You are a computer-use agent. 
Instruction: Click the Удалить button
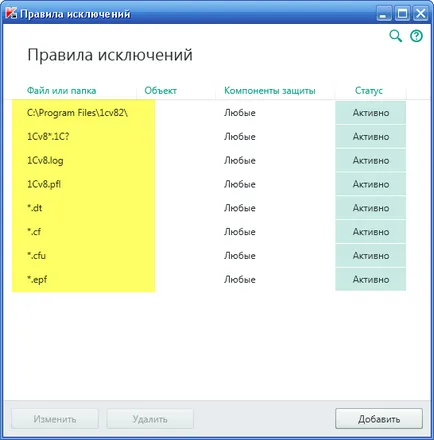150,419
